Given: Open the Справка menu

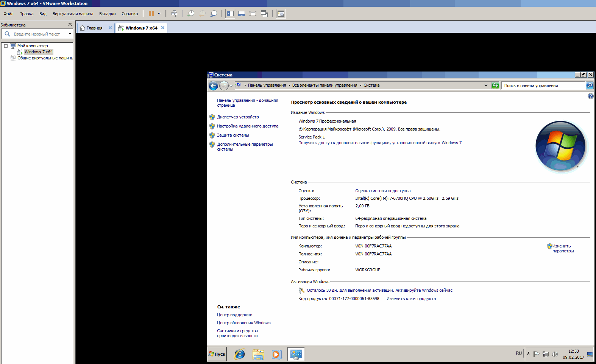Looking at the screenshot, I should click(129, 14).
